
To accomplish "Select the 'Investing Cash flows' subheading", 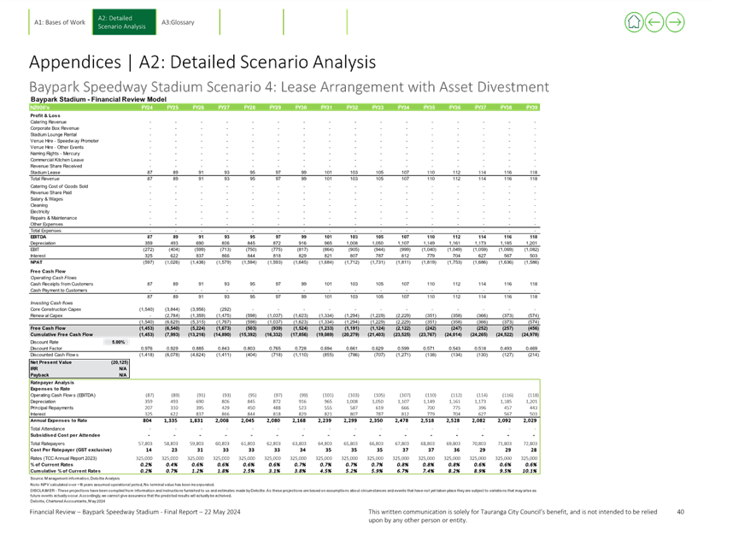I will pyautogui.click(x=51, y=303).
